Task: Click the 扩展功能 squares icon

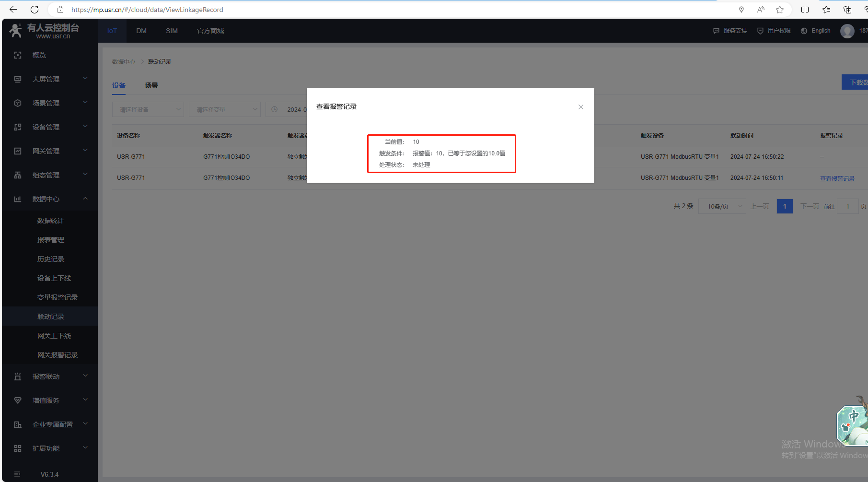Action: click(x=18, y=448)
